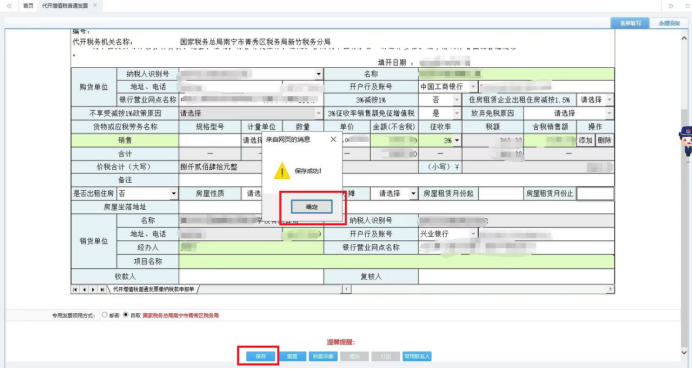692x369 pixels.
Task: Click the page scroll-up arrow at right edge
Action: coord(684,39)
